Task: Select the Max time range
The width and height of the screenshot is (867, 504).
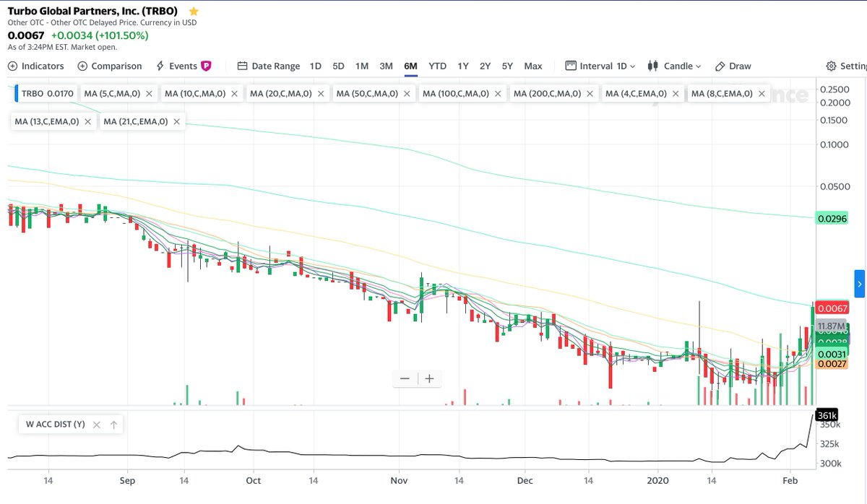Action: pyautogui.click(x=533, y=66)
